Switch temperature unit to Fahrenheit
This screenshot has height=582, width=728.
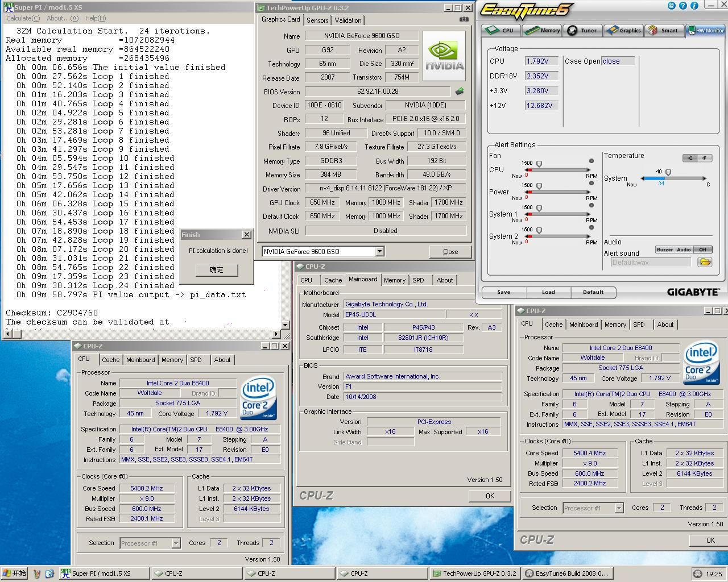click(x=704, y=158)
